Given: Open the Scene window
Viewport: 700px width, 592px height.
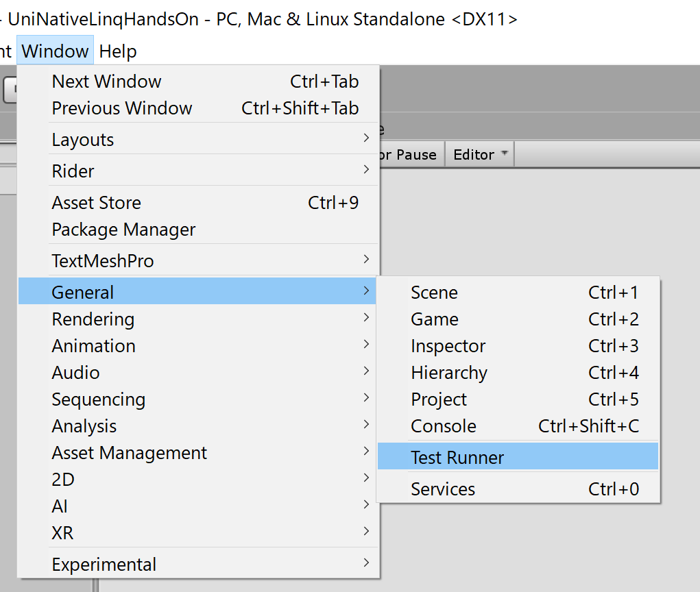Looking at the screenshot, I should click(435, 293).
